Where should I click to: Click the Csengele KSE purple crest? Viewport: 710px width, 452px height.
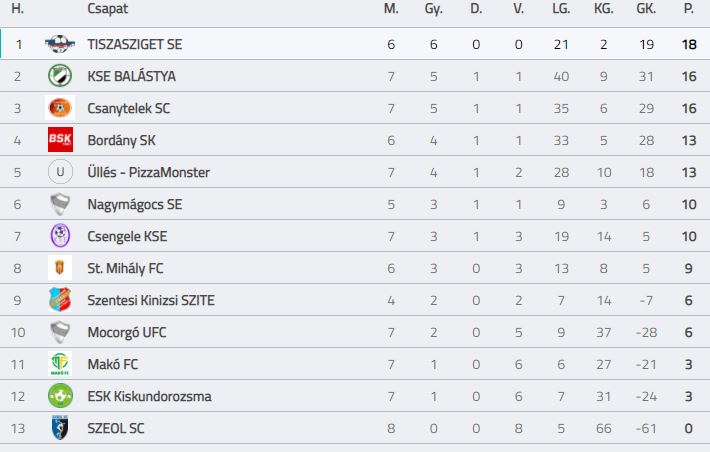(x=60, y=236)
